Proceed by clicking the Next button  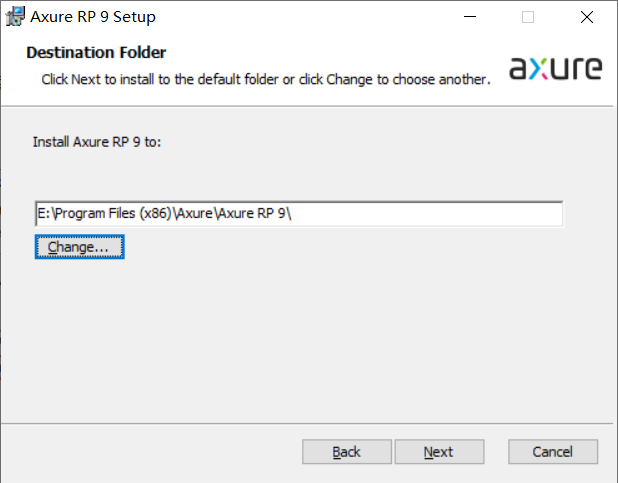tap(439, 452)
